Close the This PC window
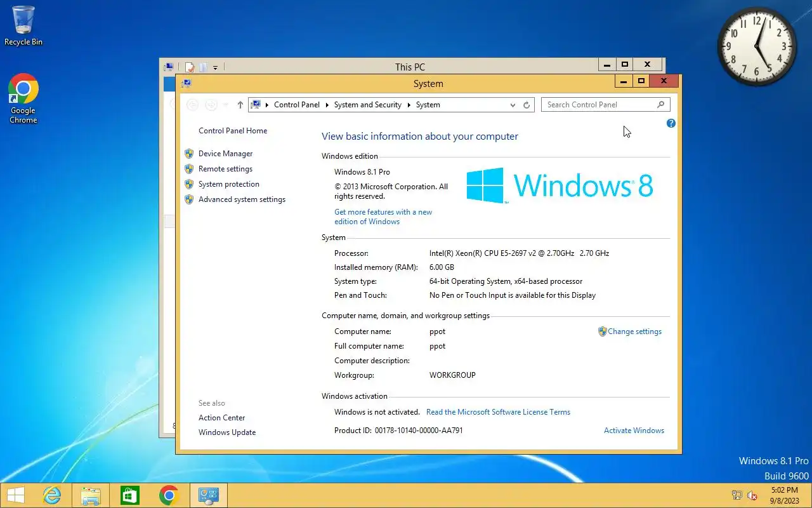 pyautogui.click(x=647, y=64)
